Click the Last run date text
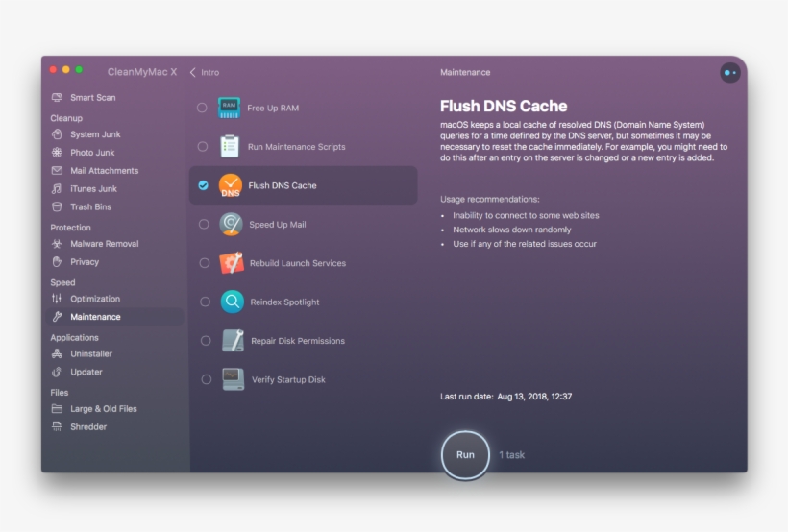The height and width of the screenshot is (532, 788). [x=506, y=397]
